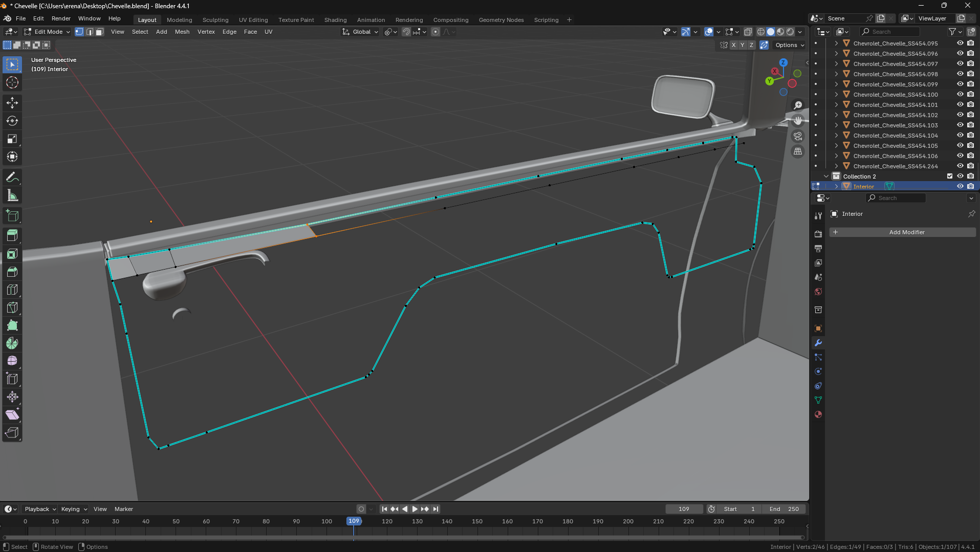980x552 pixels.
Task: Open the shading options dropdown arrow
Action: pos(800,32)
